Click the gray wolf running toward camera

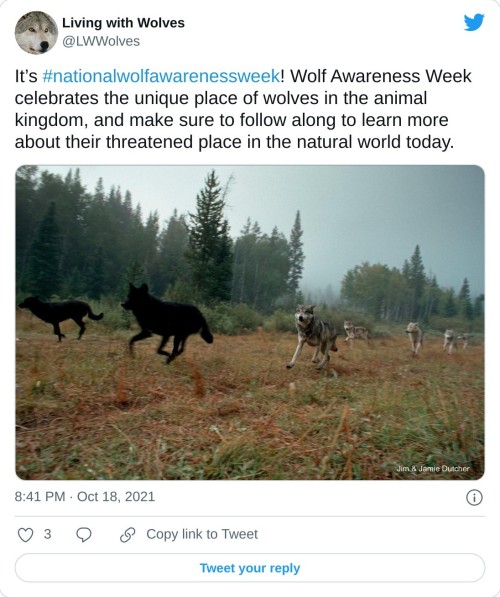[x=312, y=337]
